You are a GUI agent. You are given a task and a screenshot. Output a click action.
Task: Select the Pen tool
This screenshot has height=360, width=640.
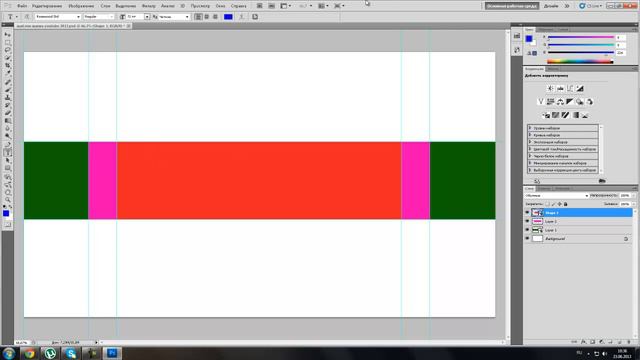(x=7, y=144)
